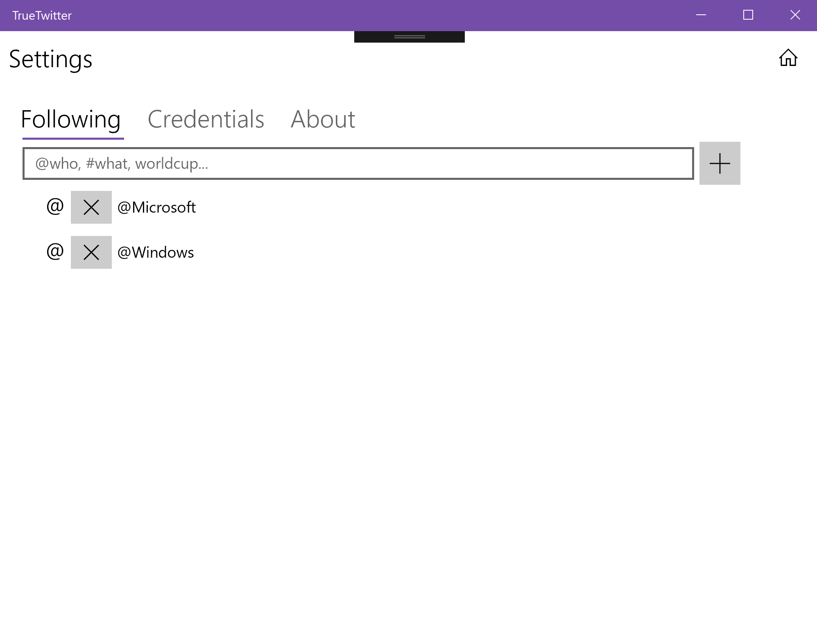This screenshot has width=817, height=644.
Task: Select the @Microsoft list entry
Action: click(x=156, y=207)
